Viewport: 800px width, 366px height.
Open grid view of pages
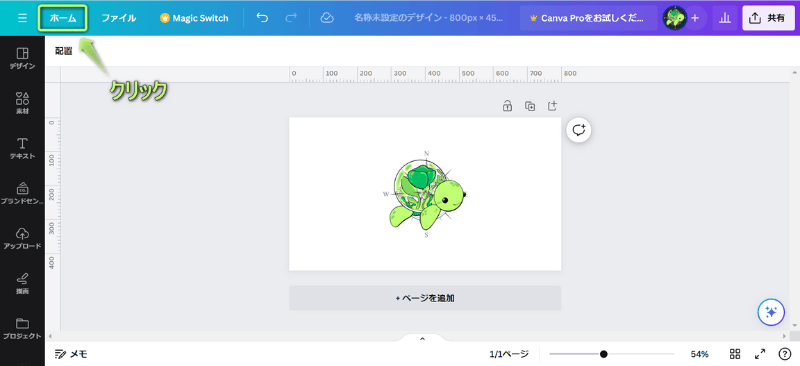[x=735, y=354]
